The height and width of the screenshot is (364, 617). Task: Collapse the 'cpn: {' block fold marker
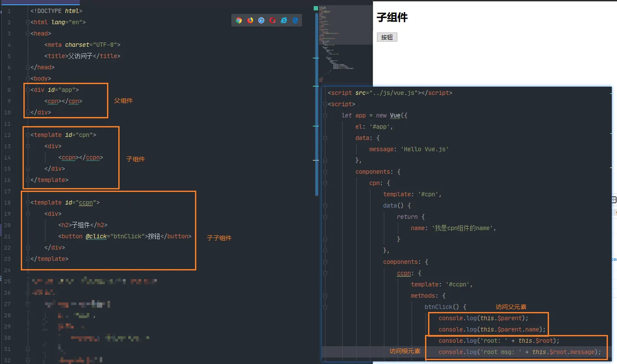point(325,183)
